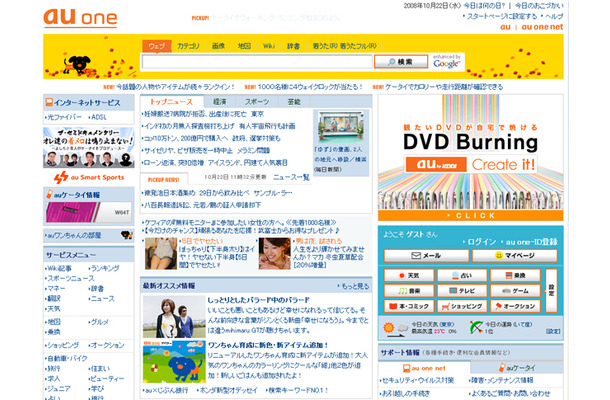Click the Google logo beside the search button
610x400 pixels.
tap(446, 62)
